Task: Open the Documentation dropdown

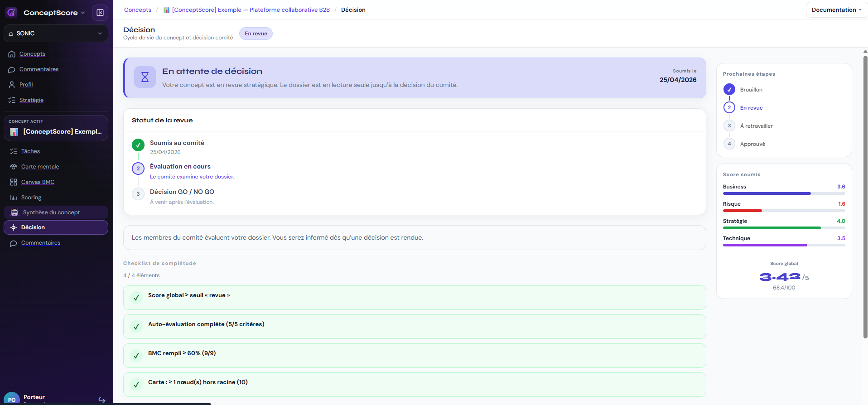Action: click(x=836, y=10)
